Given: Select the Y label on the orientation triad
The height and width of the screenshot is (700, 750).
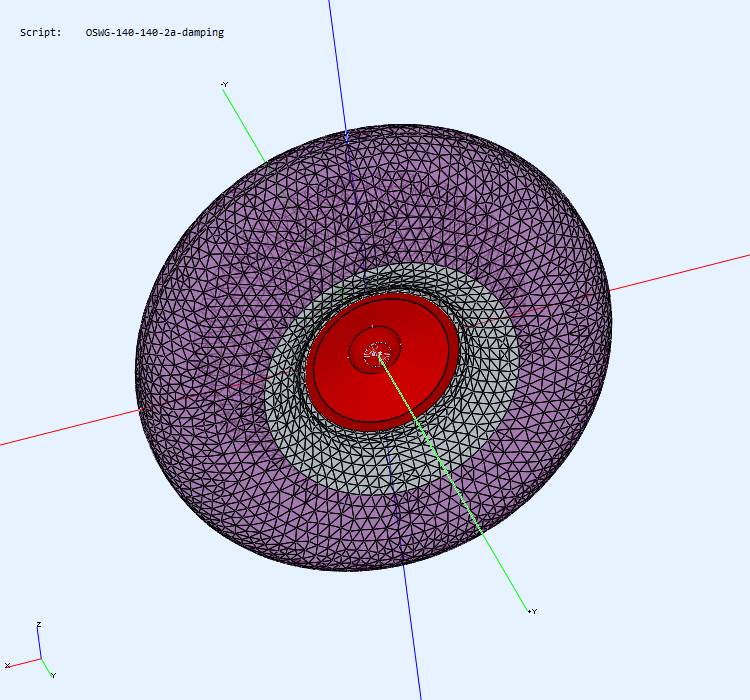Looking at the screenshot, I should [53, 675].
